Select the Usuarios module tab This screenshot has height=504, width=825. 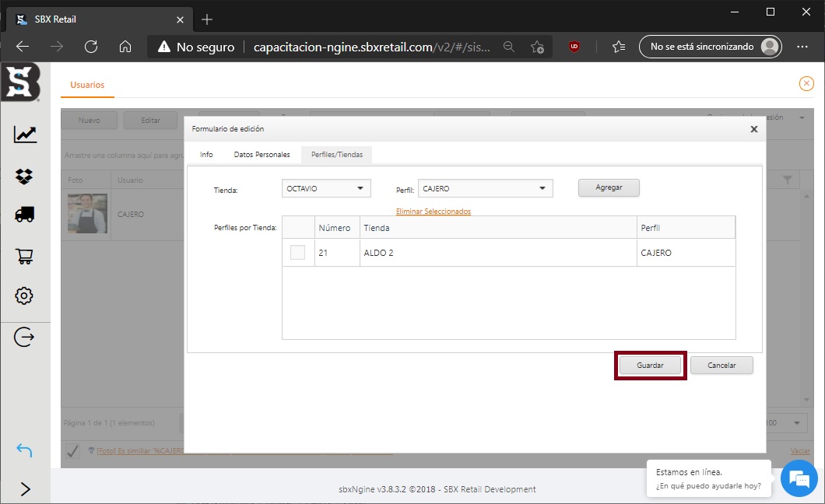87,85
